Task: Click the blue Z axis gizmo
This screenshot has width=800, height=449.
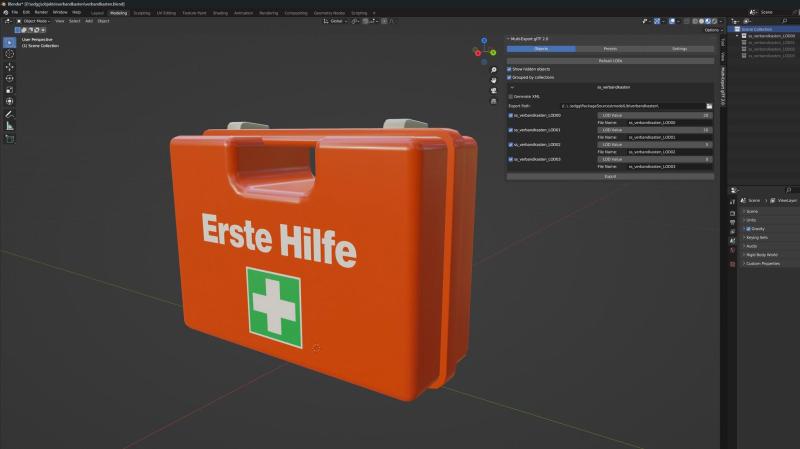Action: [484, 40]
